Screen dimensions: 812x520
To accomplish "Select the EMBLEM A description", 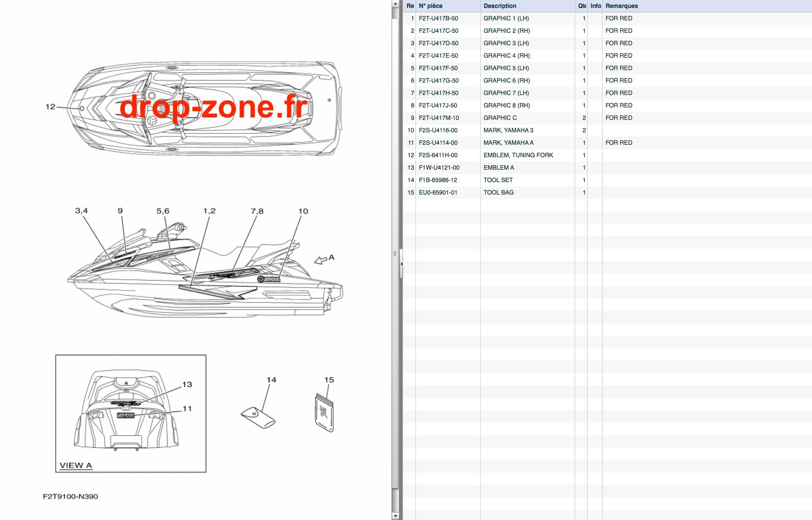I will pyautogui.click(x=499, y=168).
